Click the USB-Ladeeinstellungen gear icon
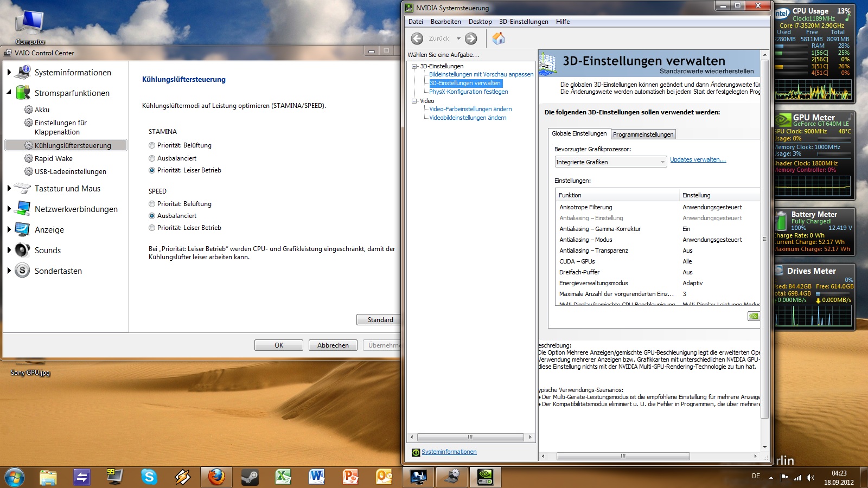The height and width of the screenshot is (488, 868). pos(29,171)
